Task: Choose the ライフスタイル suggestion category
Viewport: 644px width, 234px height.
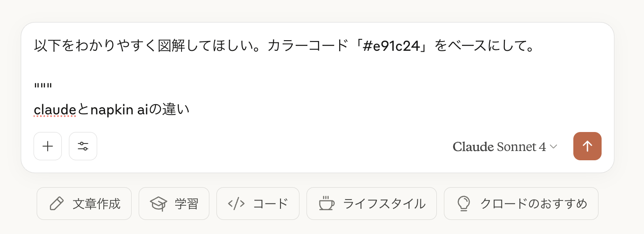Action: [371, 204]
